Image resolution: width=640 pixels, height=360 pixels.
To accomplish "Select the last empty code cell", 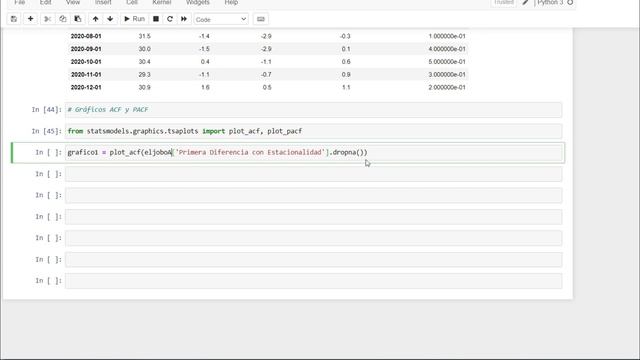I will pyautogui.click(x=313, y=281).
